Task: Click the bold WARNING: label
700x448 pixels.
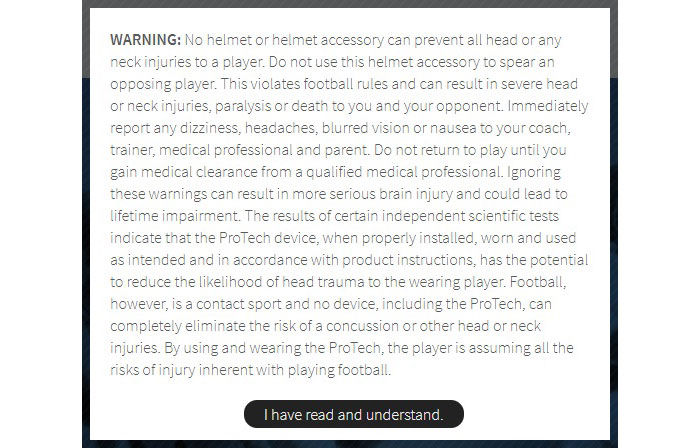Action: [145, 40]
